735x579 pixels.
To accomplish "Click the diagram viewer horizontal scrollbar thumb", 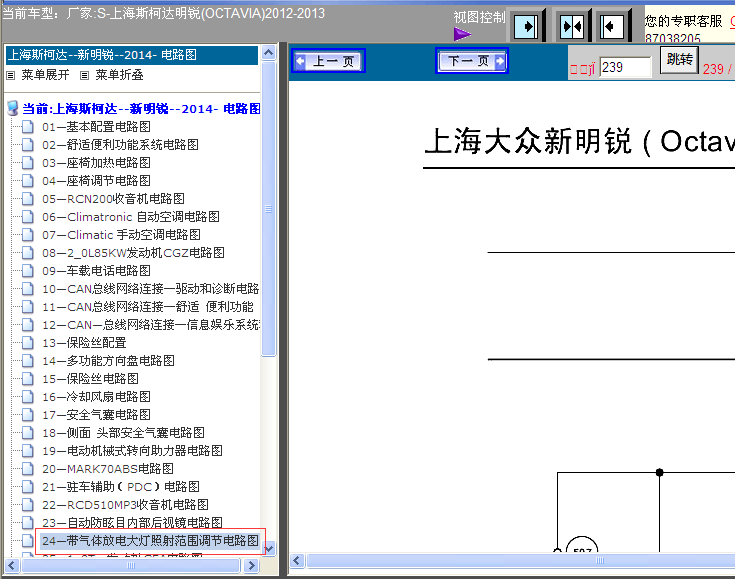I will 520,560.
